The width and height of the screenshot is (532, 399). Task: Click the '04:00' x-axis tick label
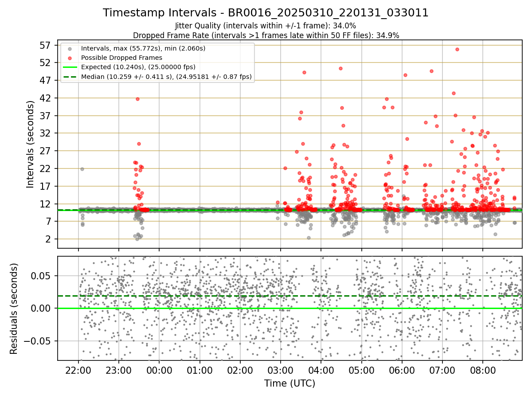pyautogui.click(x=321, y=370)
